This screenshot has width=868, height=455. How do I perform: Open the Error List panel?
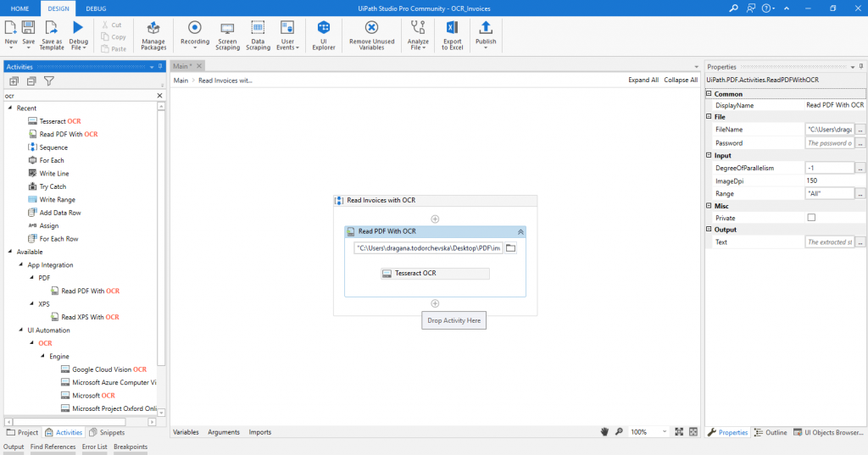pyautogui.click(x=95, y=447)
